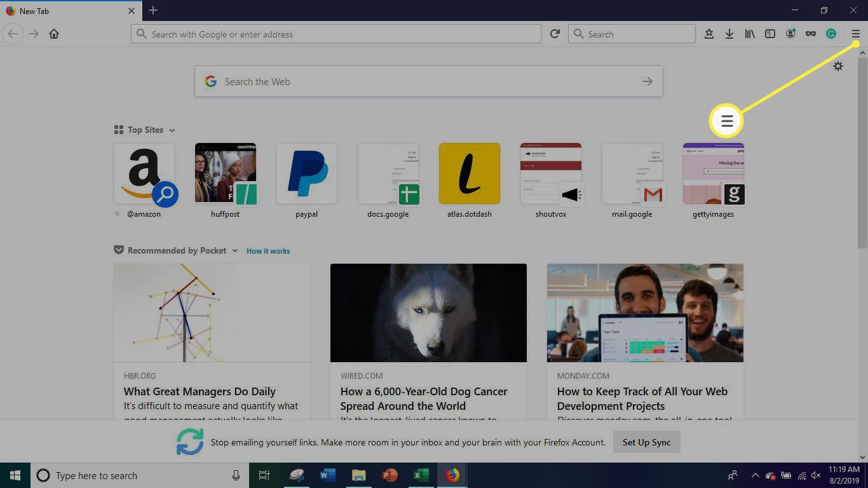Screen dimensions: 868x488
Task: Open the shoutvox top site tile
Action: [551, 173]
